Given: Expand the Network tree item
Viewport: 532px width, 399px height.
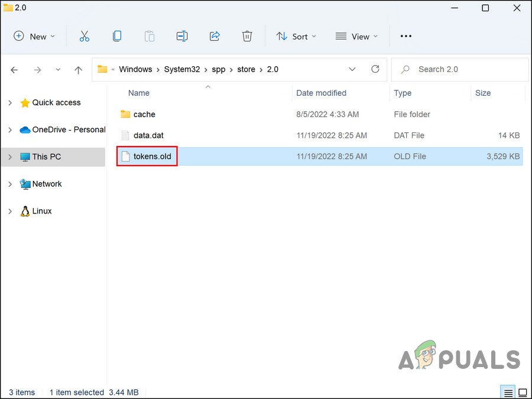Looking at the screenshot, I should (x=9, y=184).
